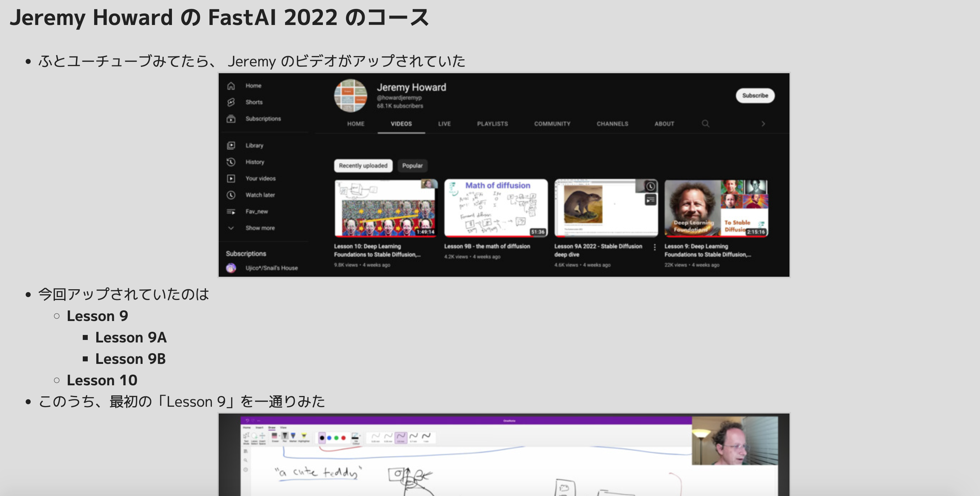This screenshot has width=980, height=496.
Task: Click the Jeremy Howard channel avatar
Action: click(350, 96)
